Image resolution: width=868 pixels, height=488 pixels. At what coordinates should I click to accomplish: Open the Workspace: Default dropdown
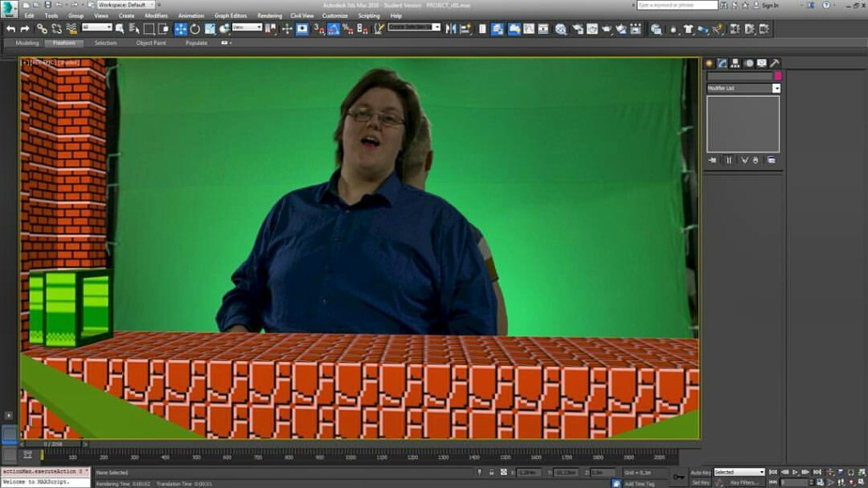(125, 4)
